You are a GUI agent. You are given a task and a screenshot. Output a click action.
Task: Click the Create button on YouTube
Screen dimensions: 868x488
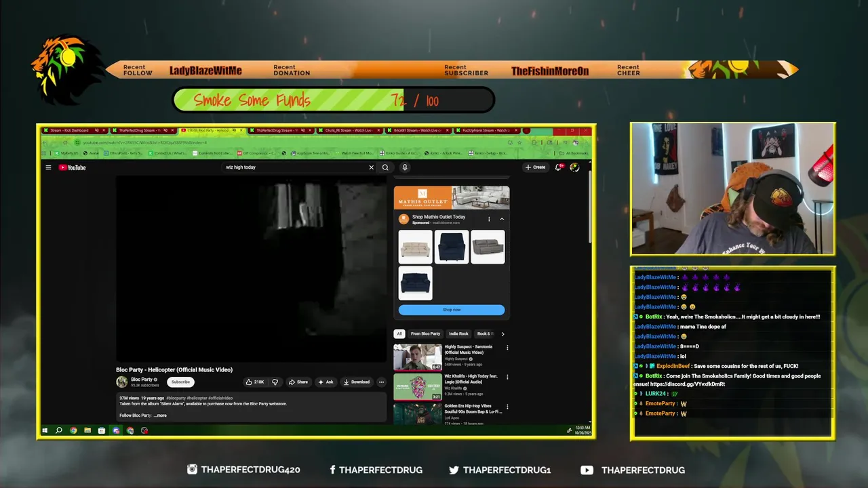point(535,167)
